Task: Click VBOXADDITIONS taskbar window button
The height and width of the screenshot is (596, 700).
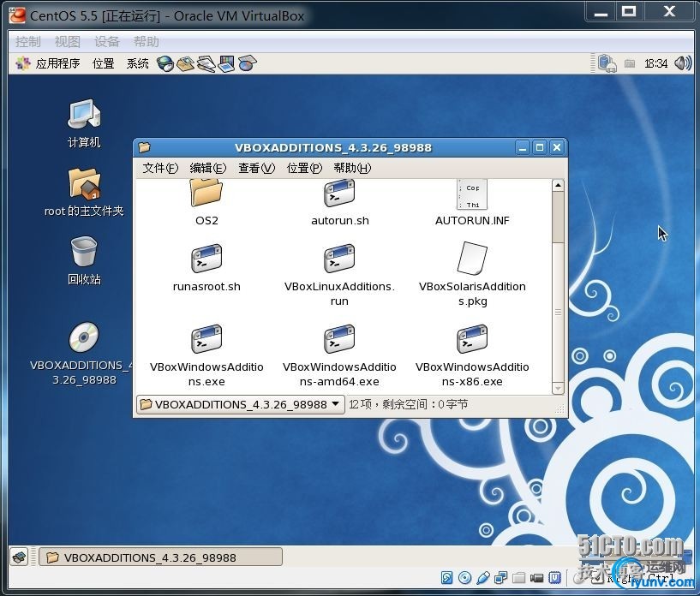Action: [161, 557]
